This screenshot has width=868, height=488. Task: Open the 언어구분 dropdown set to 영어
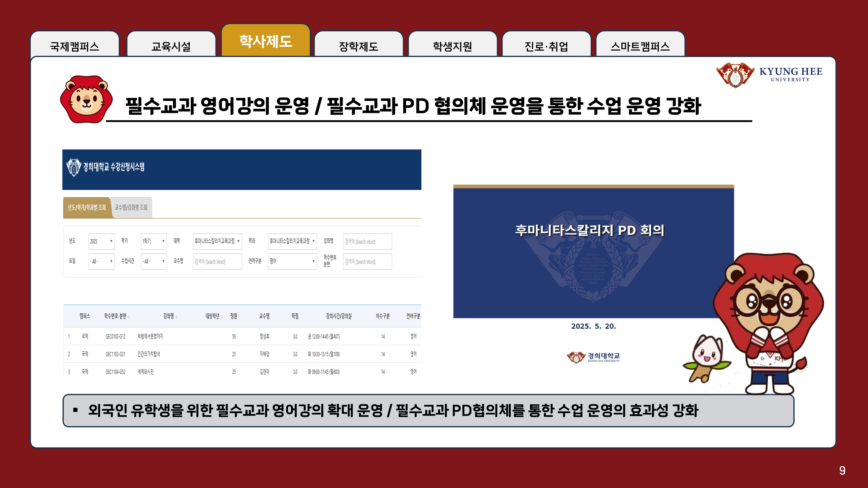292,261
